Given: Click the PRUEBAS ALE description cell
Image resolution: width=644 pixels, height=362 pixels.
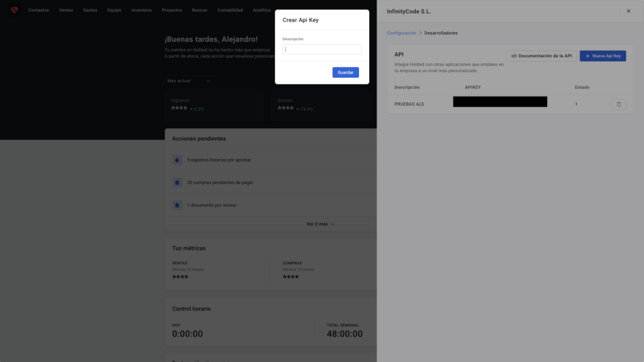Looking at the screenshot, I should pyautogui.click(x=409, y=104).
